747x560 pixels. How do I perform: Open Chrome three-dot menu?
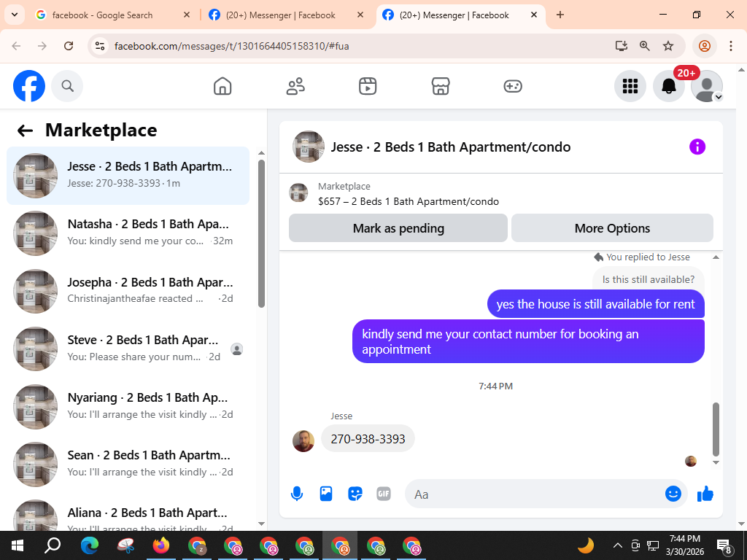pyautogui.click(x=731, y=46)
